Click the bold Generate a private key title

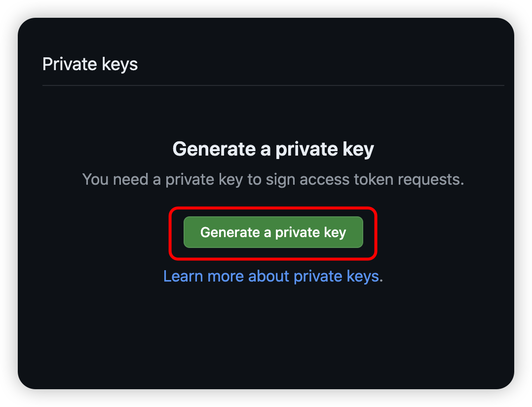tap(273, 149)
